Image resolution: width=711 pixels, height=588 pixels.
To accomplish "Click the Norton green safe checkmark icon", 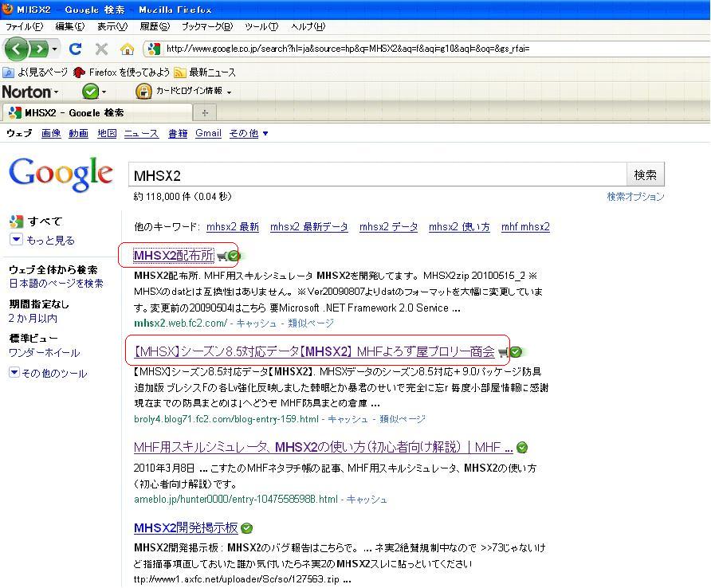I will [x=90, y=92].
